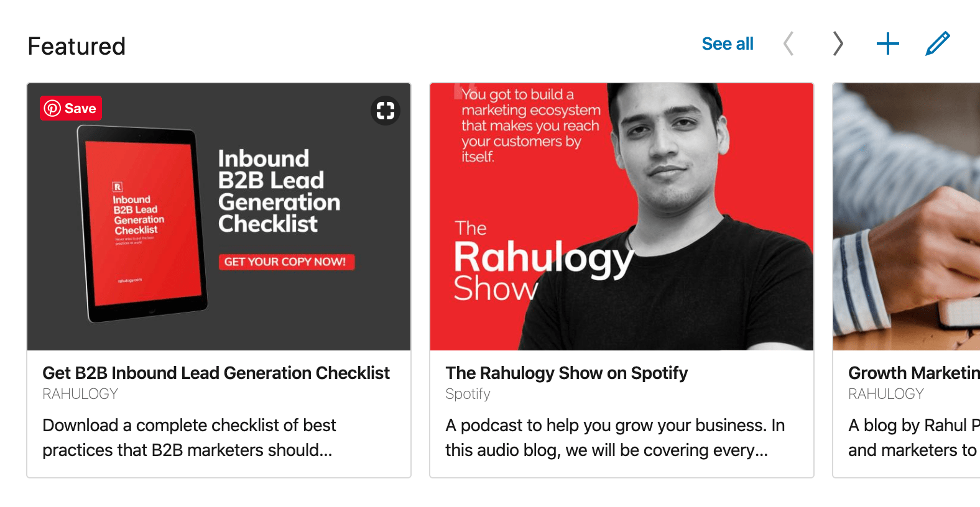This screenshot has width=980, height=507.
Task: Edit featured section with pencil icon
Action: tap(938, 43)
